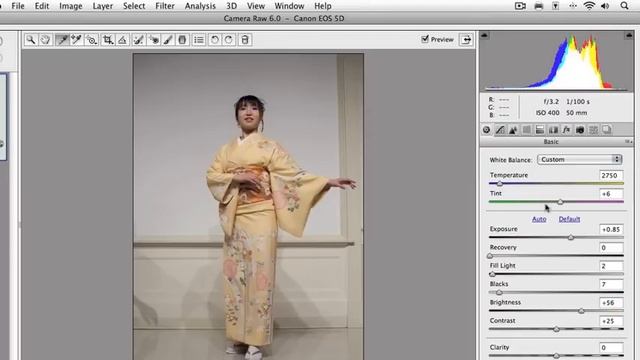
Task: Open the View menu
Action: (x=256, y=6)
